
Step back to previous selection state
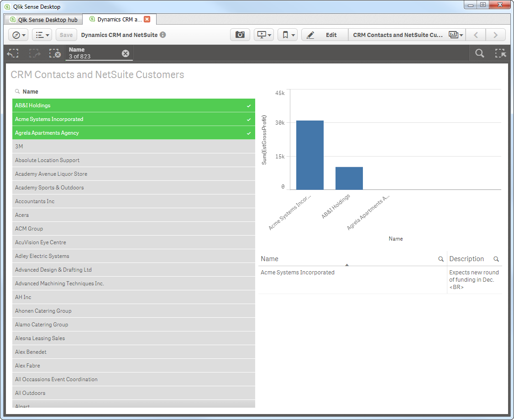13,53
